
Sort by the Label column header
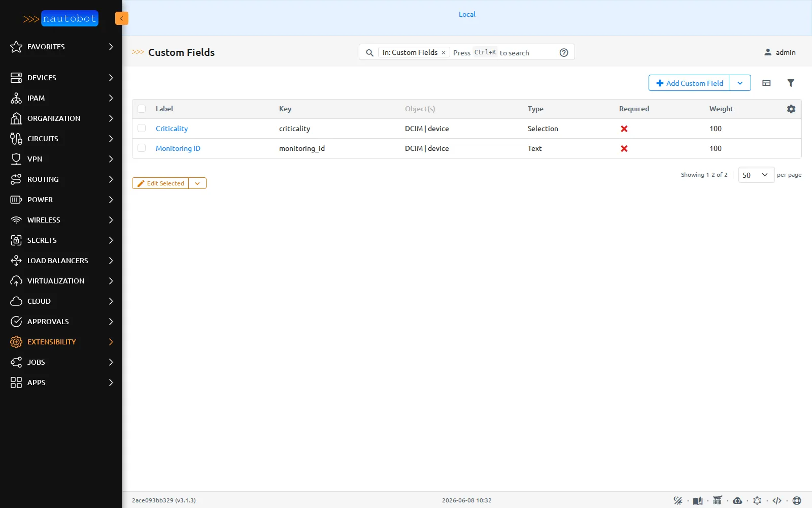[x=164, y=109]
